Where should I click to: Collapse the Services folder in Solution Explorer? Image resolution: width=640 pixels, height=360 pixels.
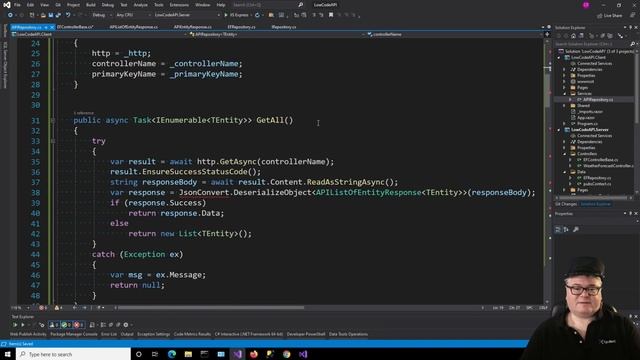[565, 93]
